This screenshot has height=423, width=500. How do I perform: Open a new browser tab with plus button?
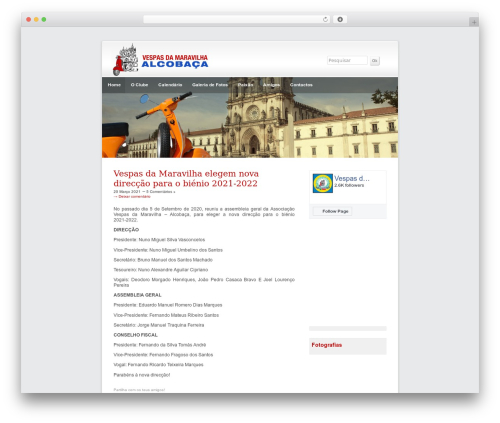pyautogui.click(x=474, y=22)
